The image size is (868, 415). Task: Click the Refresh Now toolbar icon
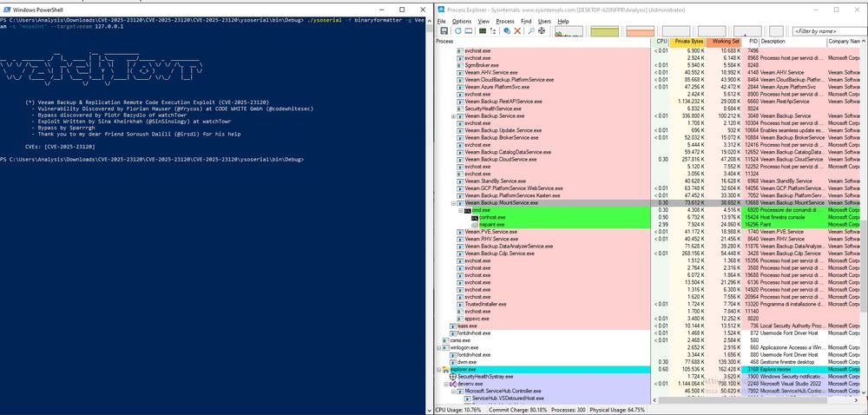click(458, 31)
